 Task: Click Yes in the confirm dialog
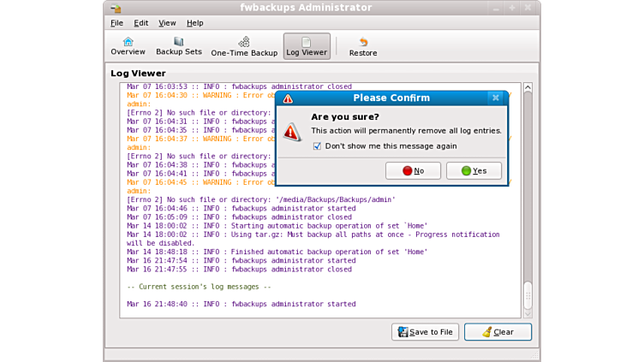[x=474, y=171]
